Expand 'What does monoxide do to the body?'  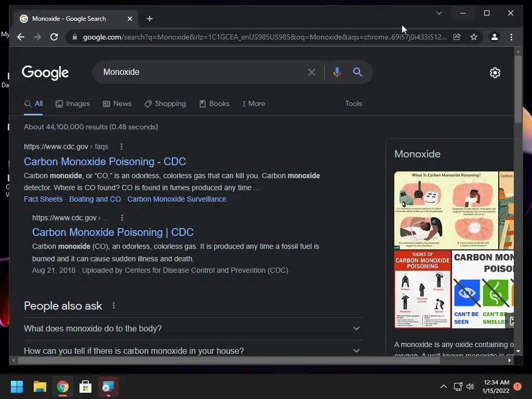point(193,328)
